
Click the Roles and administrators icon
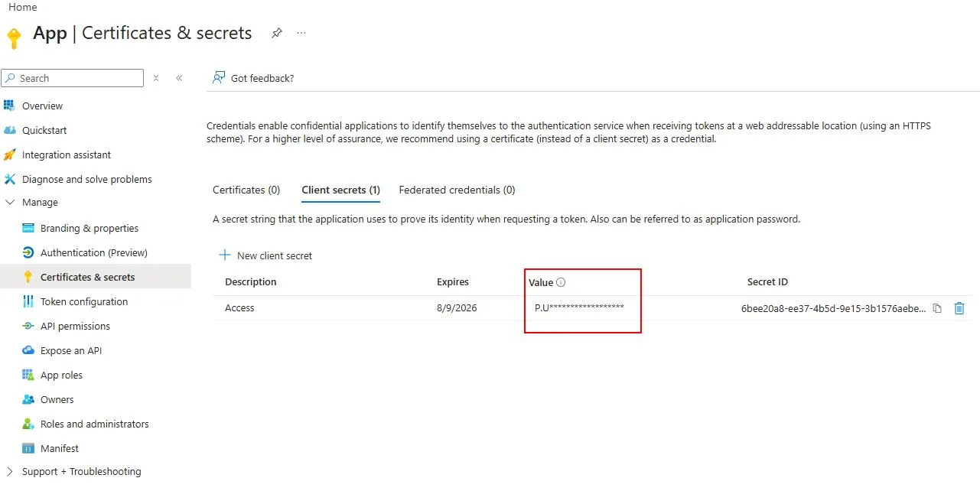point(28,424)
